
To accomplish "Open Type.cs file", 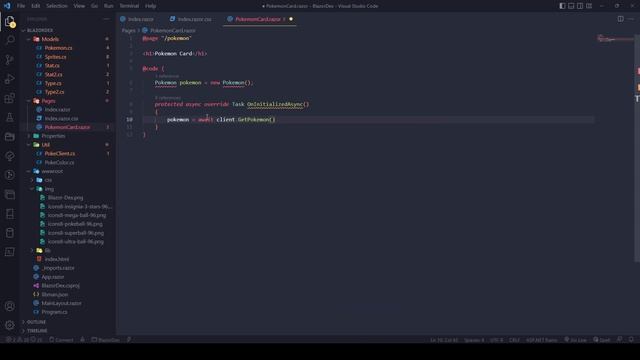I will coord(53,83).
